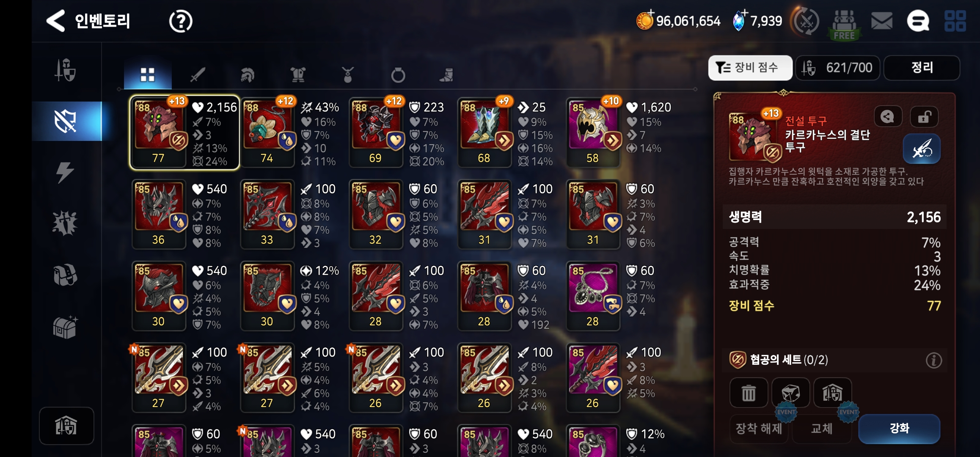Open the mailbox envelope icon
This screenshot has width=980, height=457.
[882, 21]
